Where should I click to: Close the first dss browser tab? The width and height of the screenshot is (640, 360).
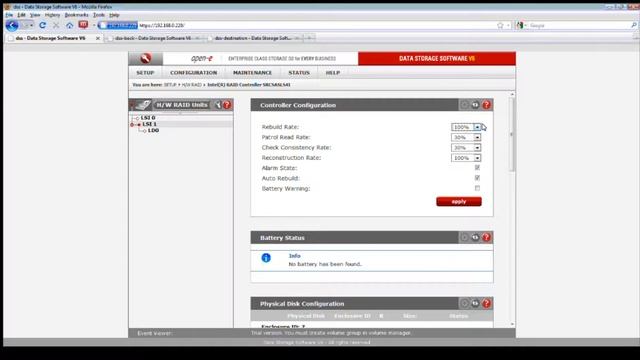tap(98, 38)
